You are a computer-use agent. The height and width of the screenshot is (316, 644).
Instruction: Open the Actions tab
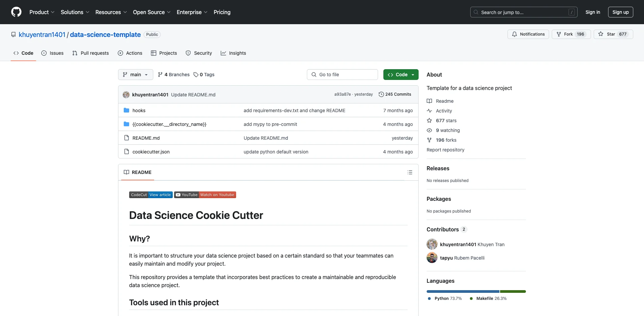click(130, 53)
